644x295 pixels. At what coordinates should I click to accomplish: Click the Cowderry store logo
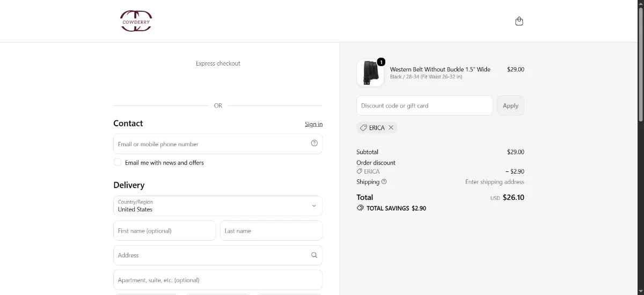[x=136, y=21]
